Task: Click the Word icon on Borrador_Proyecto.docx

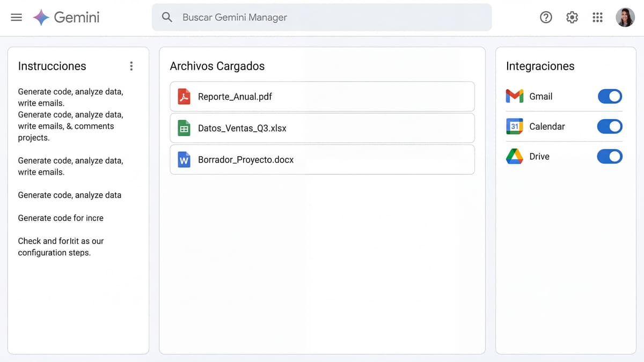Action: 184,159
